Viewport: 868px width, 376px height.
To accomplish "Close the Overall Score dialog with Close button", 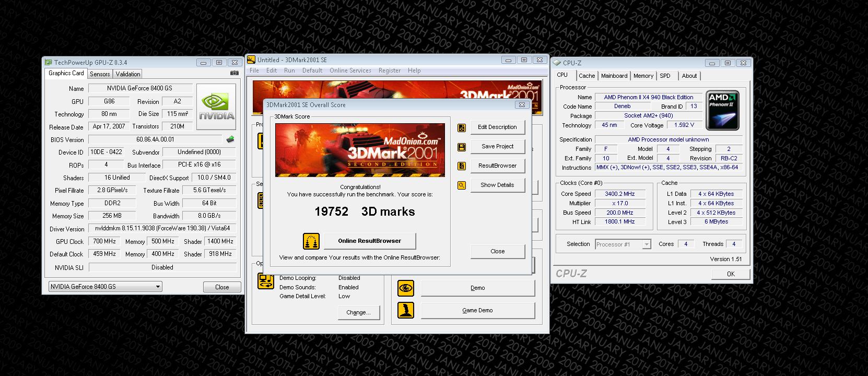I will [x=497, y=251].
